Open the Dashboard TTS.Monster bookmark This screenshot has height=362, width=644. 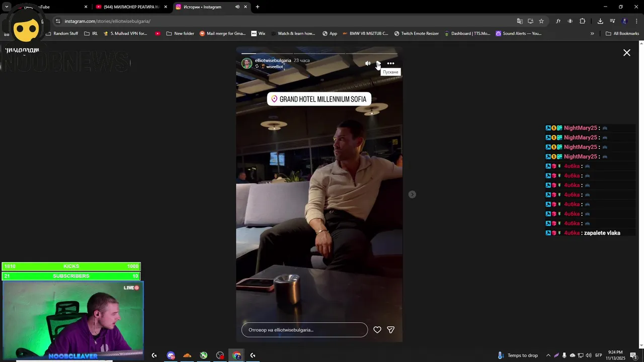467,34
